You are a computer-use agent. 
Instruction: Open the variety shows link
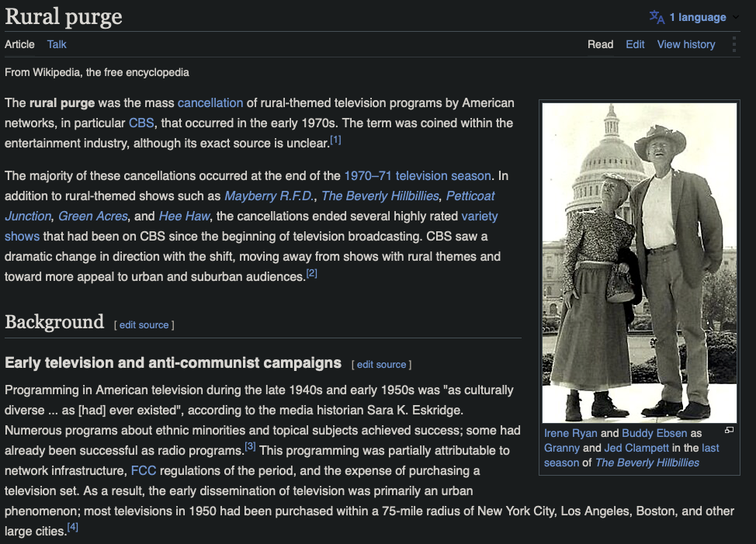(479, 217)
